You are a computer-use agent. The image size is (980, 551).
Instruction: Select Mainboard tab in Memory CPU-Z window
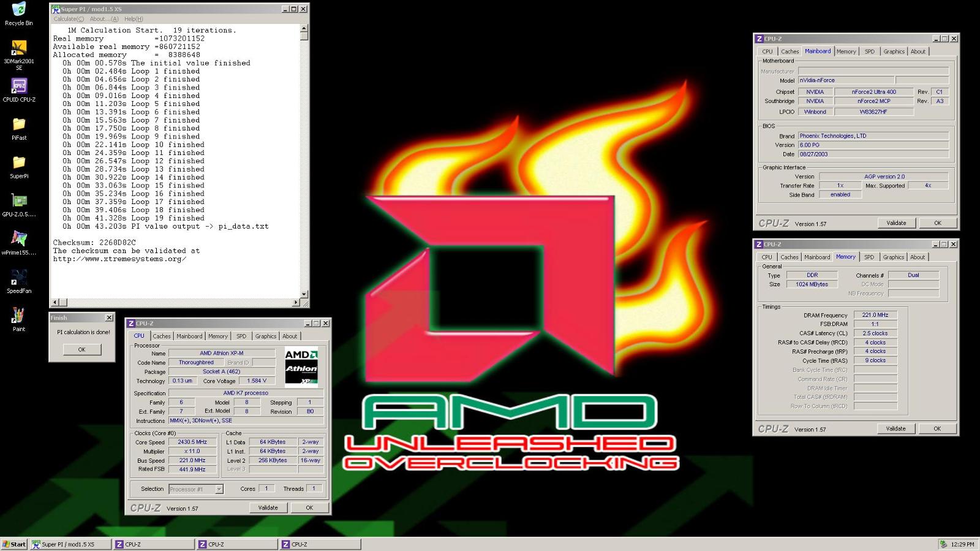tap(817, 257)
